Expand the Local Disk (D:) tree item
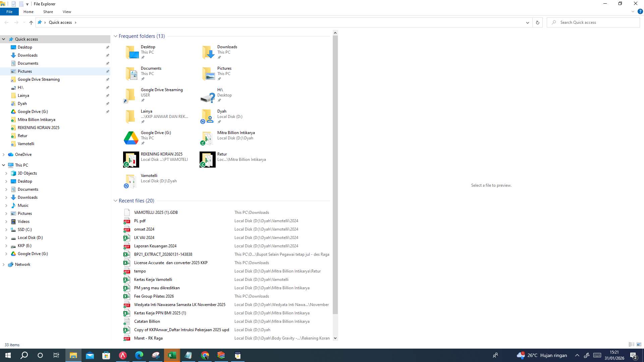This screenshot has width=644, height=362. pyautogui.click(x=6, y=238)
